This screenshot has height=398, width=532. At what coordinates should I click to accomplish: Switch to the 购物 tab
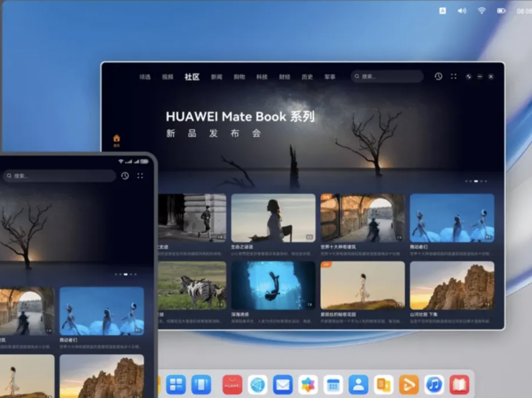click(239, 77)
